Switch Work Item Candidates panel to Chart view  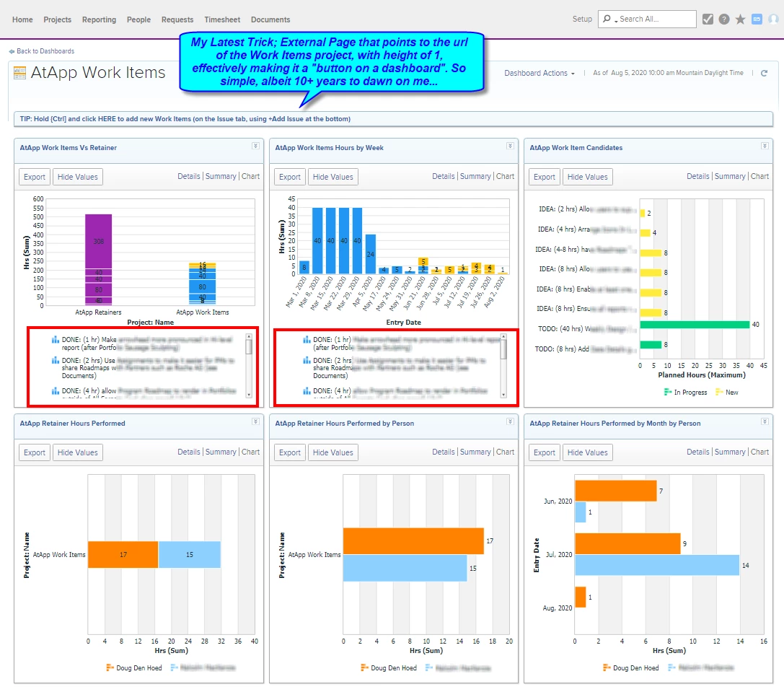pos(759,176)
